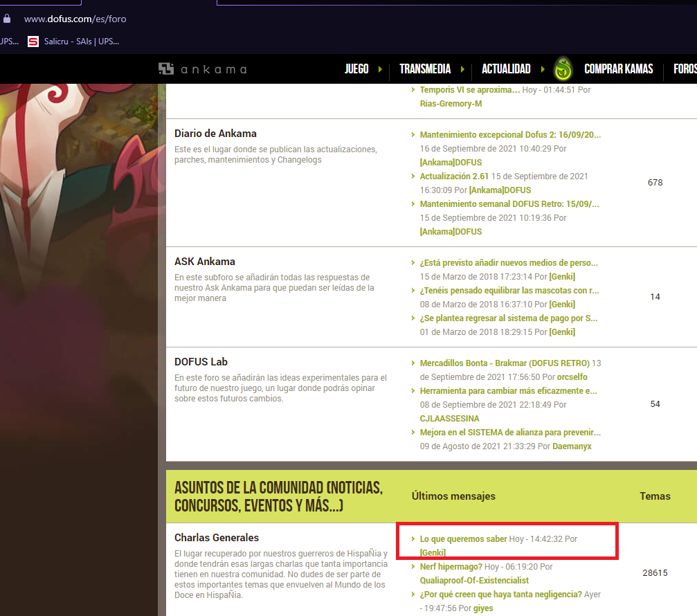View profile orcselfo
Image resolution: width=697 pixels, height=616 pixels.
[572, 377]
